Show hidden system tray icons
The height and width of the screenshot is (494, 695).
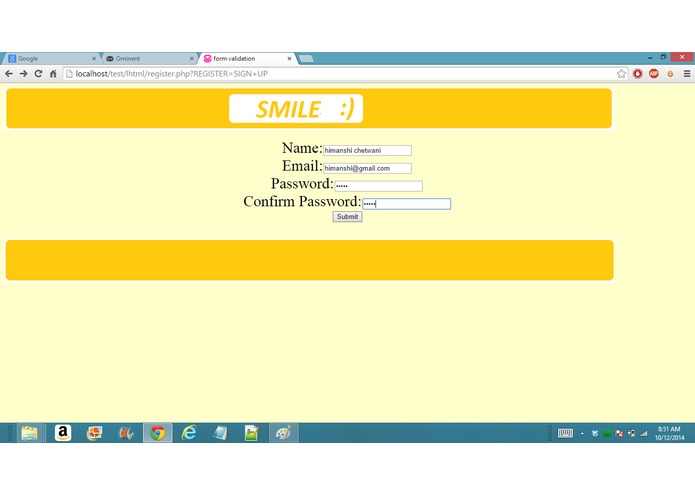(582, 434)
